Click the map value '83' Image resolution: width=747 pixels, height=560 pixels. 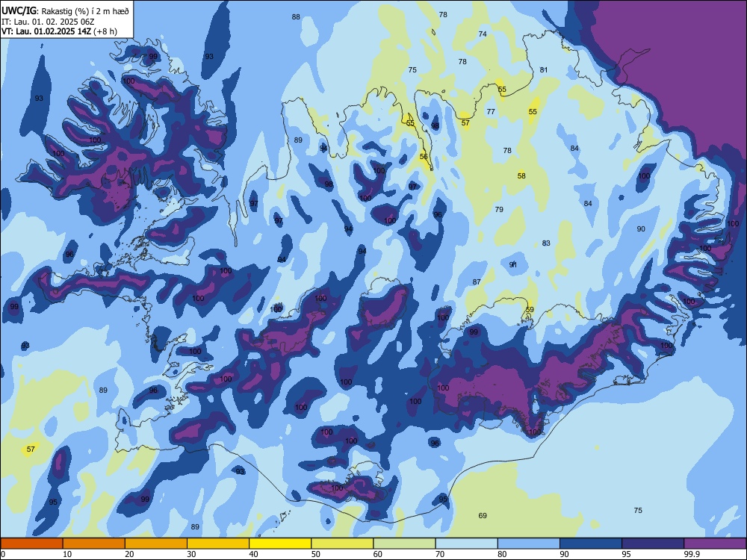[x=546, y=243]
